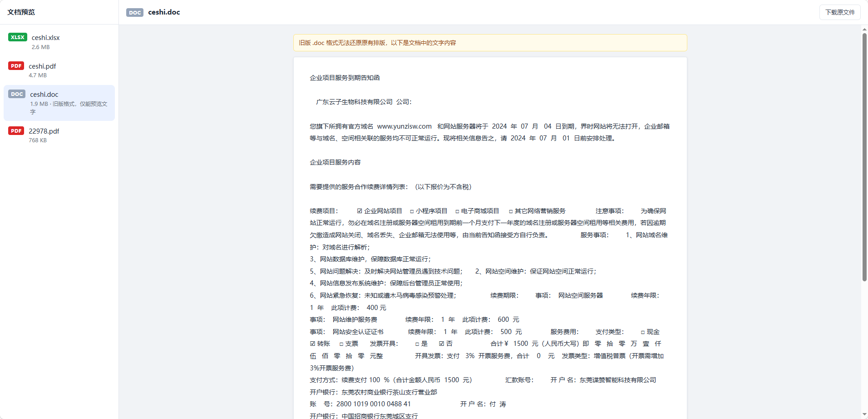Click the PDF badge icon next to ceshi.pdf
The image size is (868, 419).
[16, 66]
